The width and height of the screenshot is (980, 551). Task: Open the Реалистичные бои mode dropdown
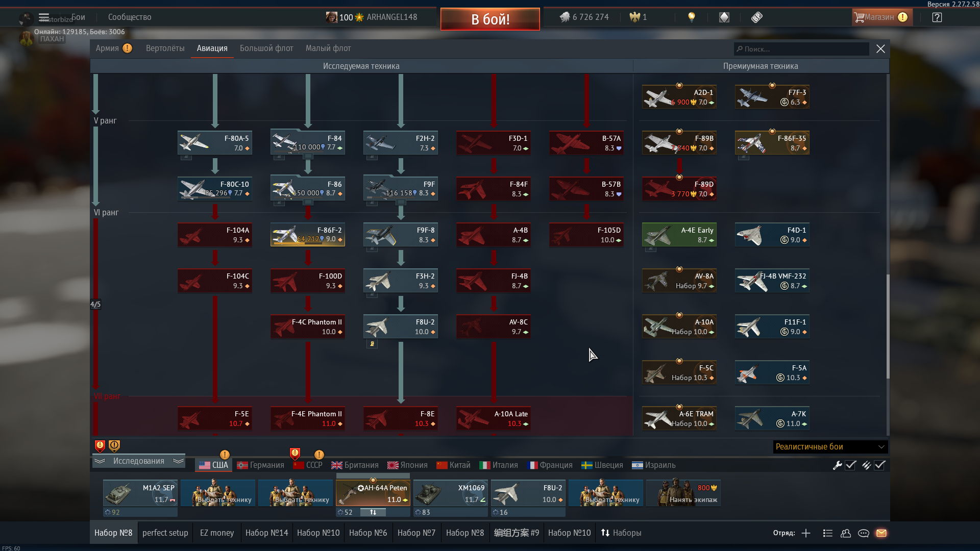[x=830, y=446]
